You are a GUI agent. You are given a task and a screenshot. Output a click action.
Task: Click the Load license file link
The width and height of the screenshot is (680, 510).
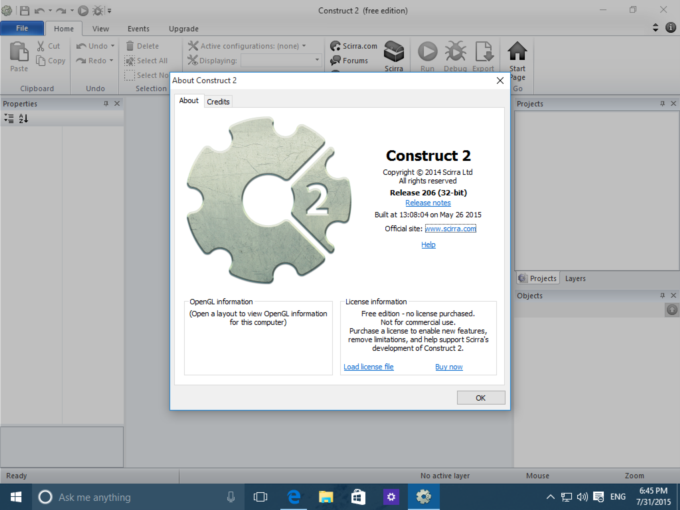pyautogui.click(x=369, y=367)
